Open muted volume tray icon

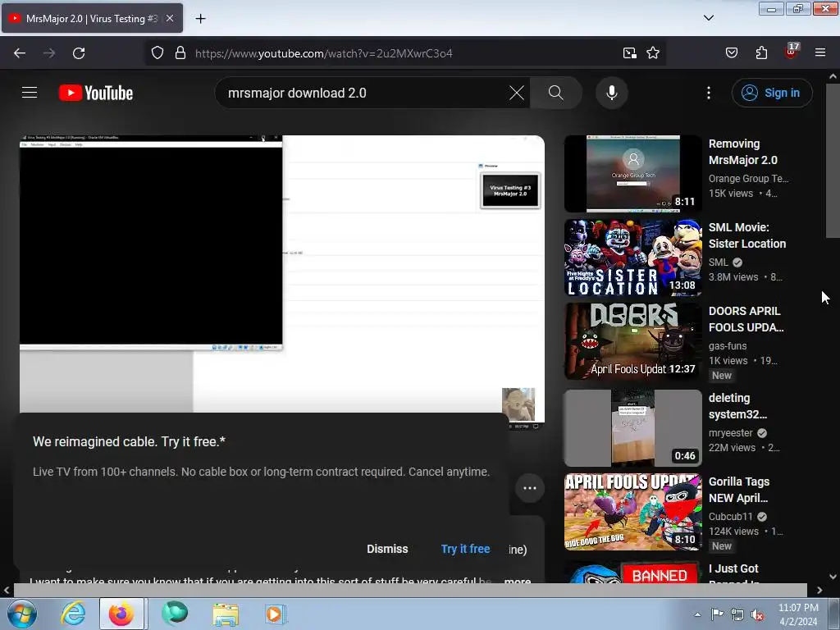point(756,614)
